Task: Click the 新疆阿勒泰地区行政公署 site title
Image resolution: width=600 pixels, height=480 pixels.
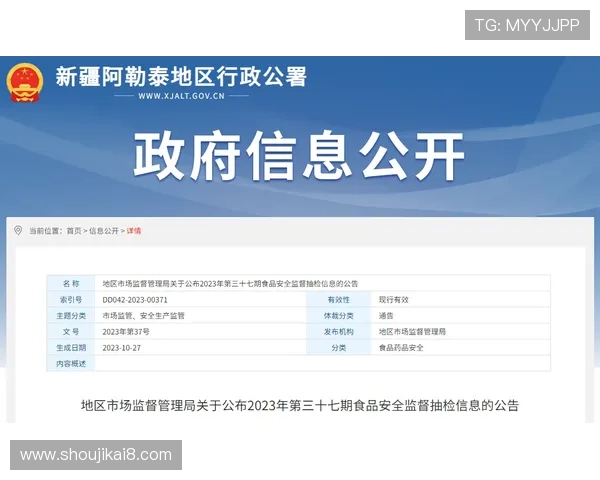Action: (x=181, y=77)
